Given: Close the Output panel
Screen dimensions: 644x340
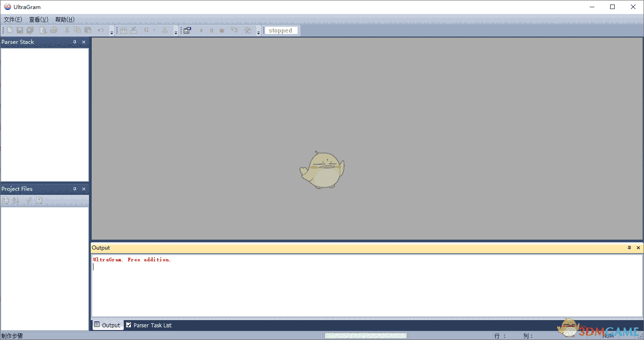Looking at the screenshot, I should (x=638, y=248).
